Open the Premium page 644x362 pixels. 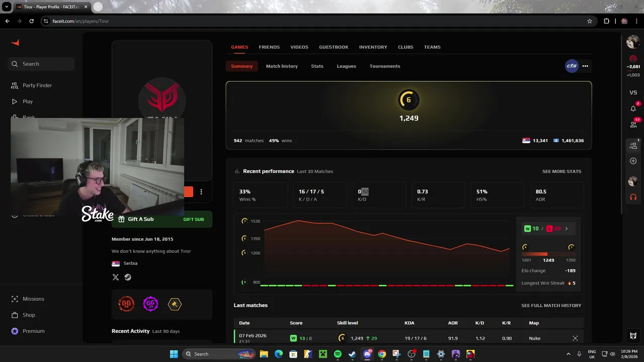point(28,331)
